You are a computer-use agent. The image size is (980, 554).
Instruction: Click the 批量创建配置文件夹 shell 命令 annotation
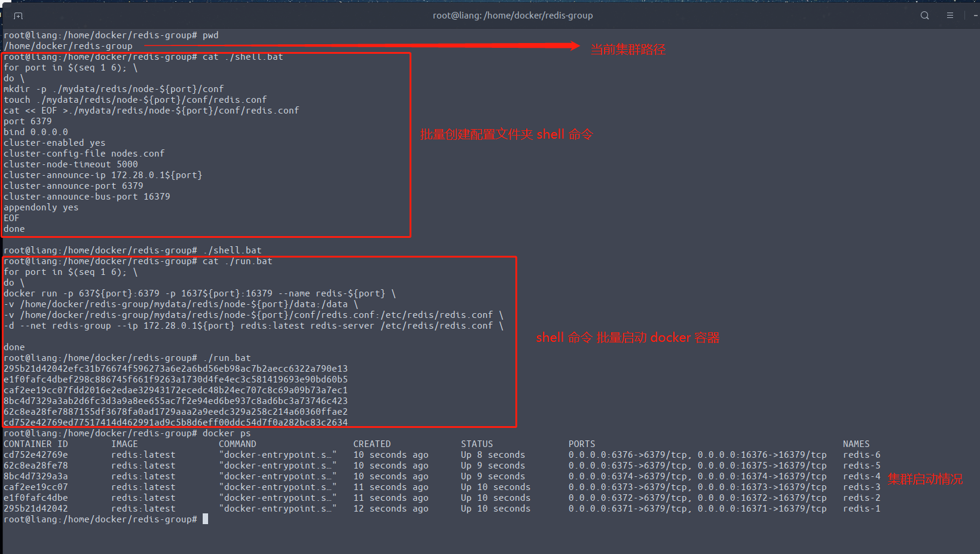(506, 134)
